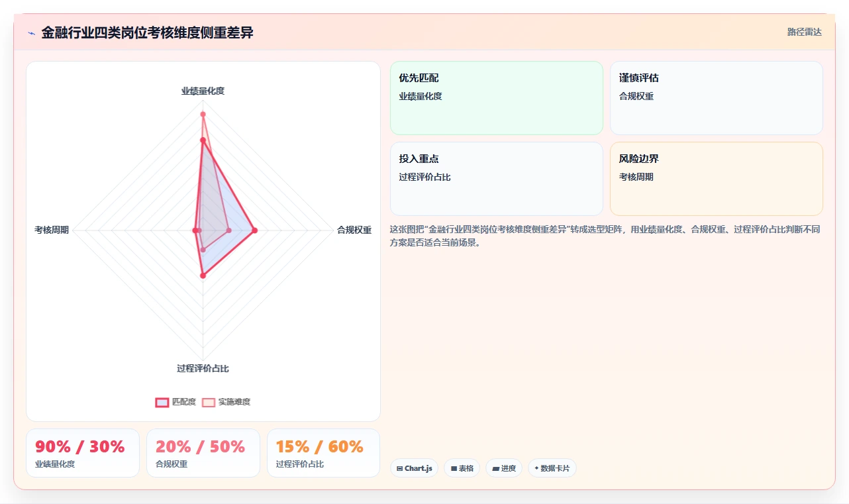This screenshot has width=849, height=504.
Task: Click the 考核周期 radar axis label
Action: [52, 230]
